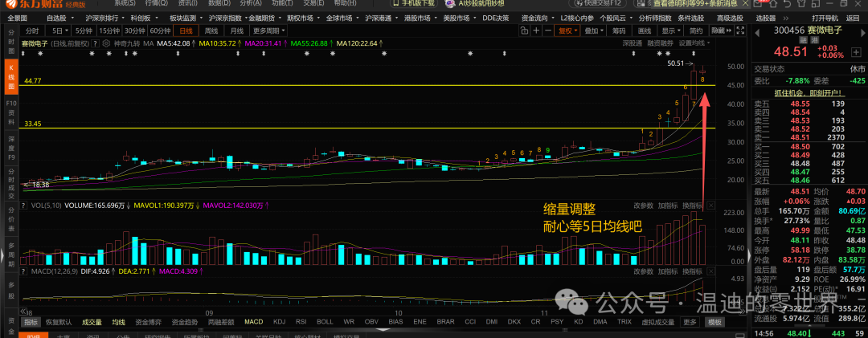This screenshot has height=338, width=868.
Task: Go to previous stock with left arrow
Action: click(757, 33)
